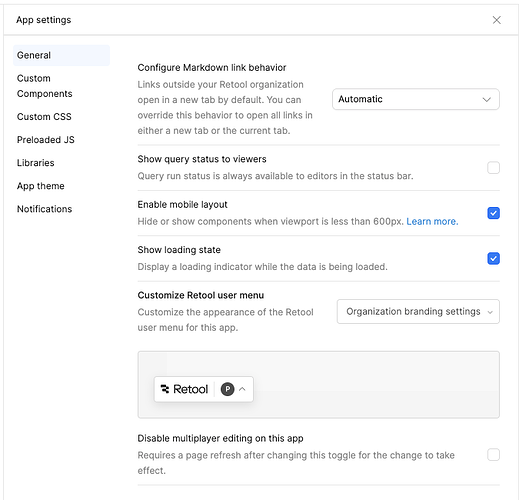Click the Retool logo in the preview
The height and width of the screenshot is (500, 519).
pyautogui.click(x=184, y=389)
